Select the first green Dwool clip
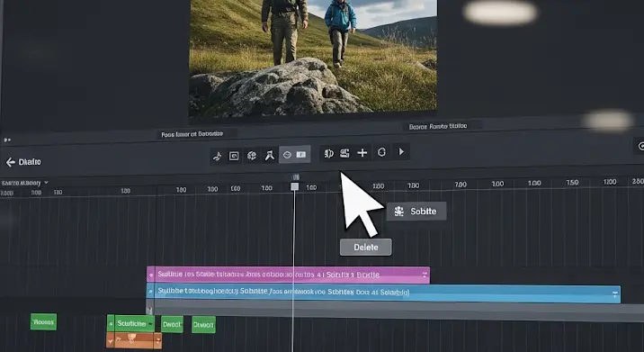Image resolution: width=644 pixels, height=352 pixels. [x=172, y=324]
